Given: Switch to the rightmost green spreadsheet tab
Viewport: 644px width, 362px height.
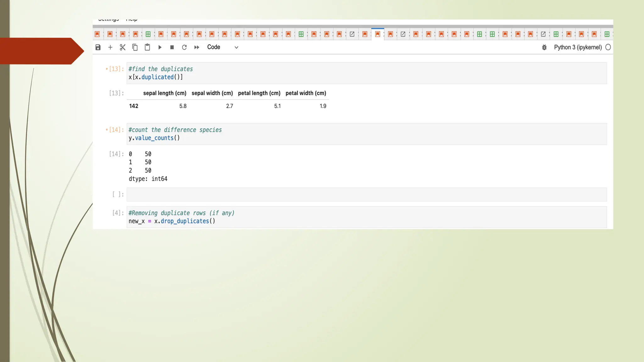Looking at the screenshot, I should [607, 34].
